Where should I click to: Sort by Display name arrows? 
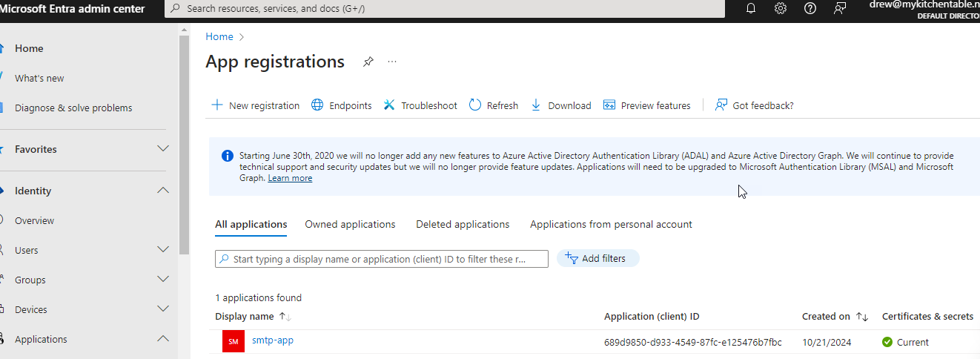pyautogui.click(x=285, y=317)
